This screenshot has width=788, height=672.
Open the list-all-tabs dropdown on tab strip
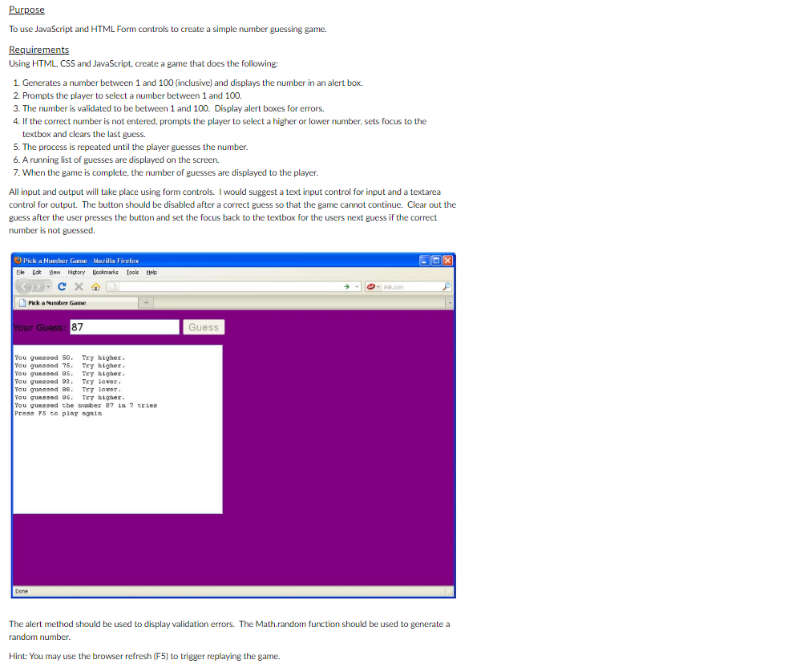[452, 301]
